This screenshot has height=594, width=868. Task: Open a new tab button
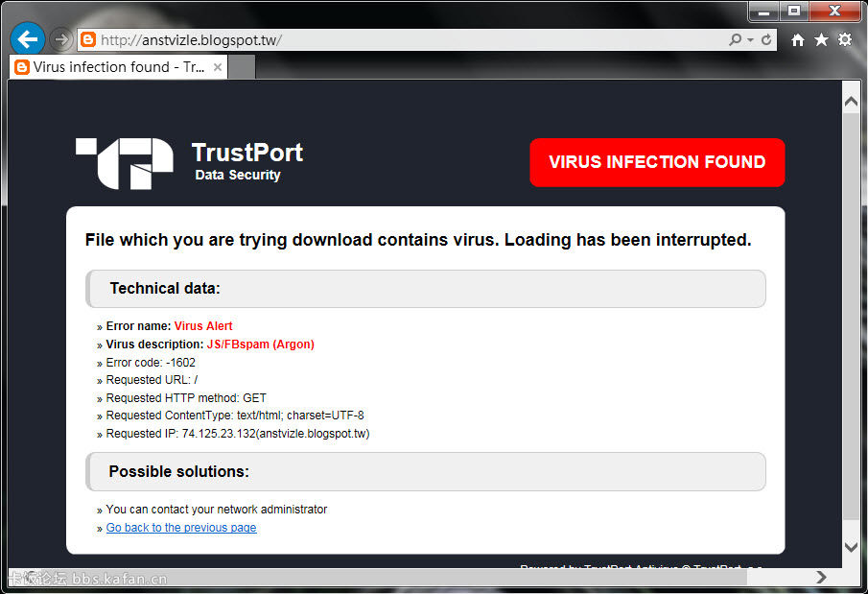[242, 67]
